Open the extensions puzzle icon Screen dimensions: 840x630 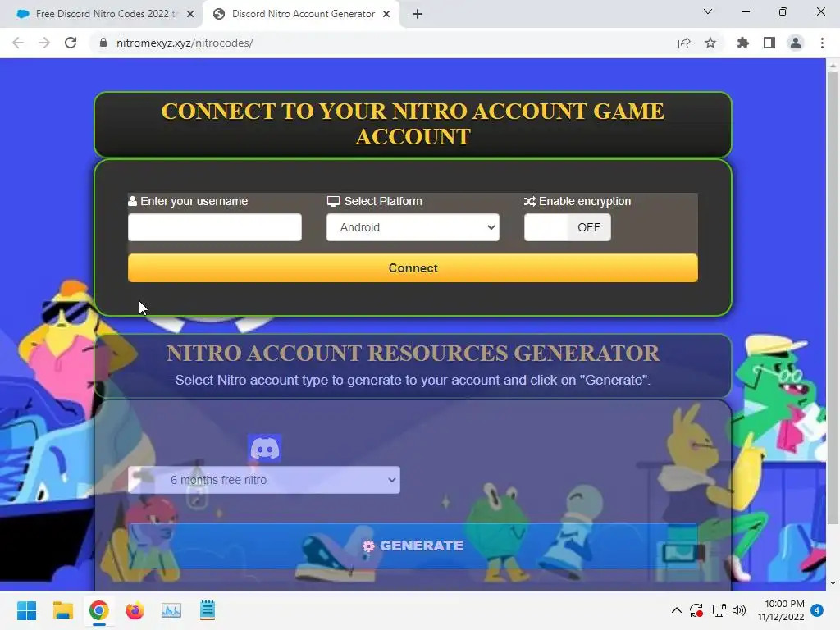[743, 43]
